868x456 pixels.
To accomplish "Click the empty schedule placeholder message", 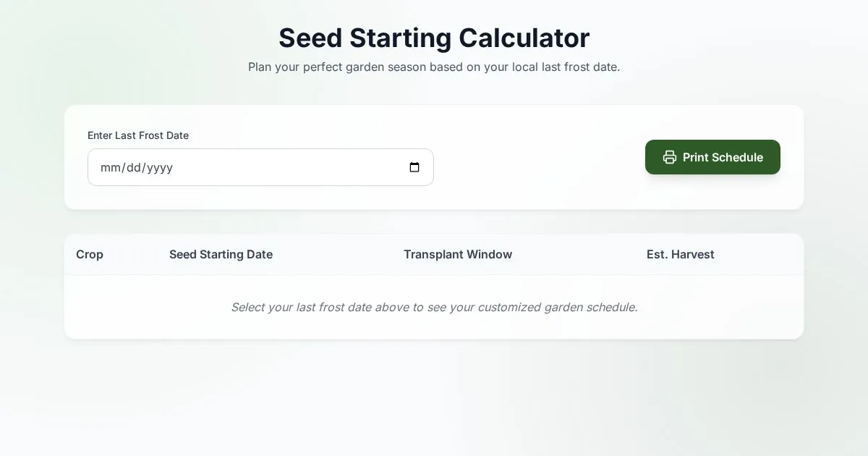I will pyautogui.click(x=434, y=307).
